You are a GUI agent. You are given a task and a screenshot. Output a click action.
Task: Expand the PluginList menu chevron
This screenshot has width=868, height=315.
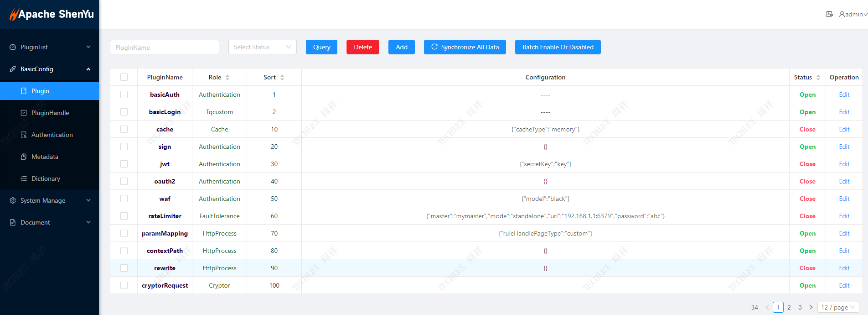coord(88,47)
